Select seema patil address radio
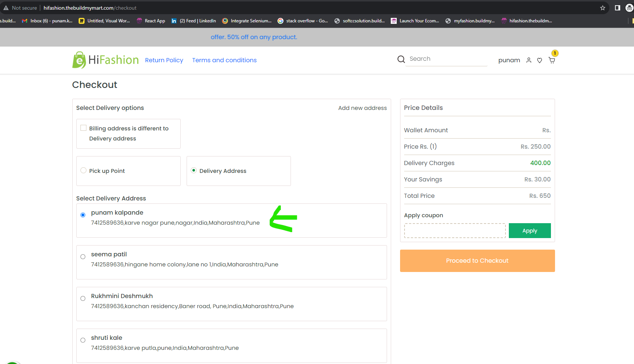The width and height of the screenshot is (634, 364). tap(83, 257)
